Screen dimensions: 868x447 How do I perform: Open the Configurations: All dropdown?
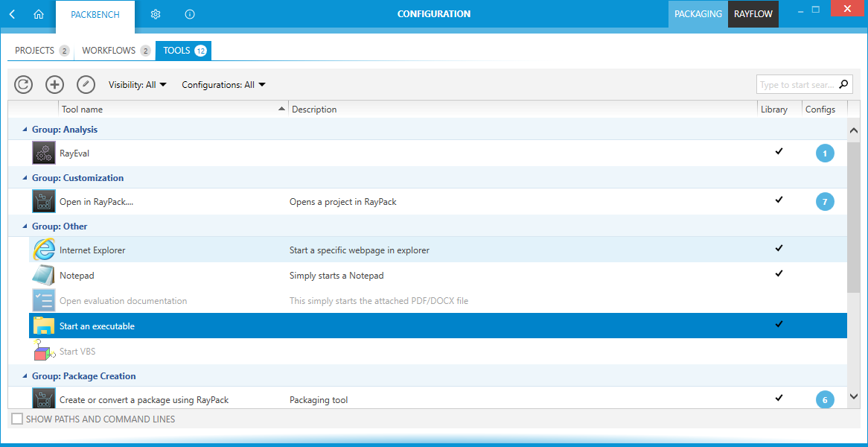(x=223, y=84)
